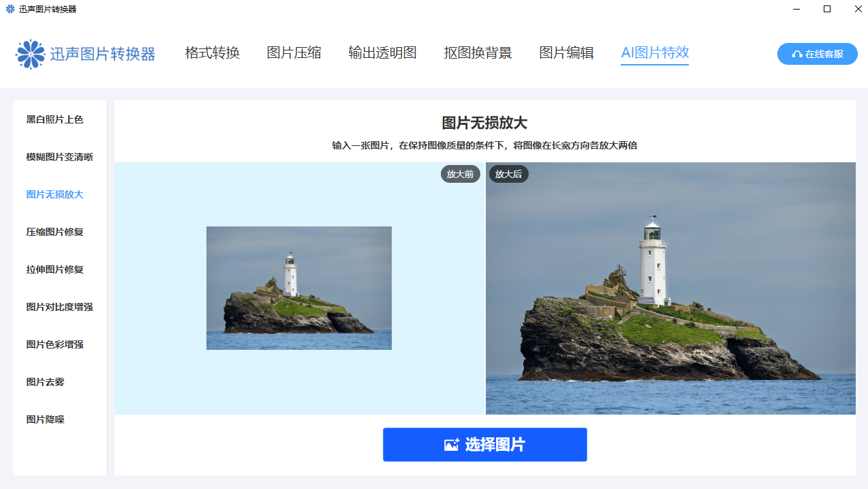Click the enlarged lighthouse result image
Image resolution: width=868 pixels, height=489 pixels.
pos(670,288)
